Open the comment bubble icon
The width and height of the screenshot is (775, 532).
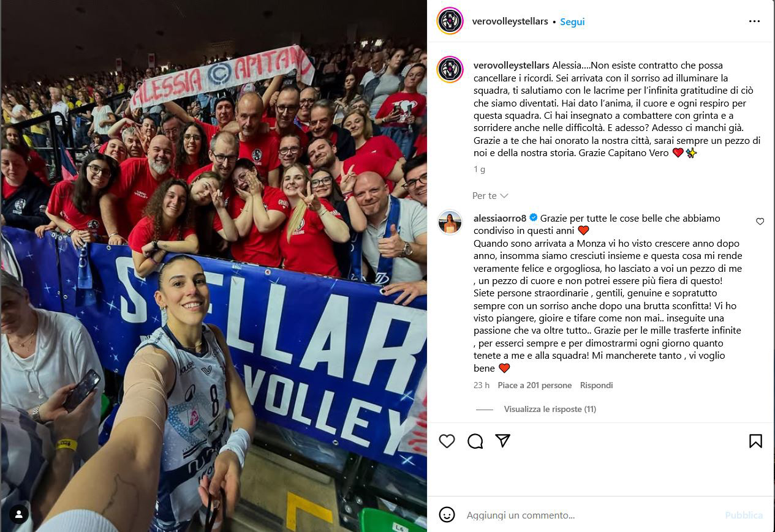tap(475, 441)
